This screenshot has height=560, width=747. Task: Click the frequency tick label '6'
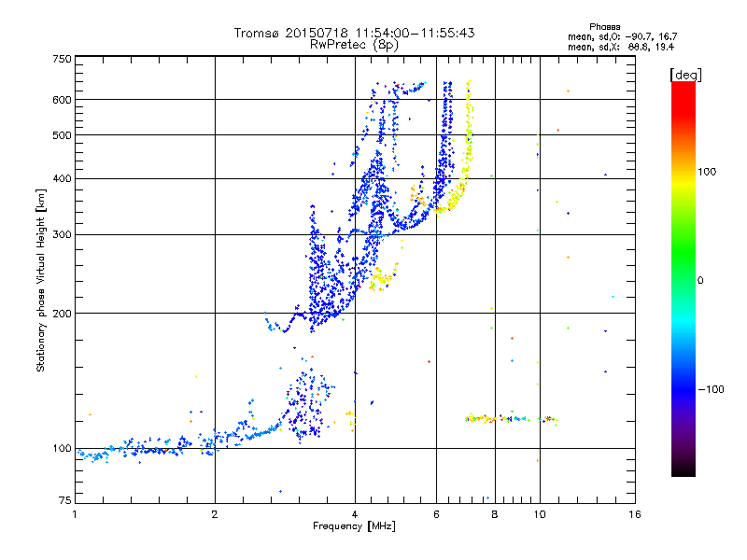pos(436,514)
